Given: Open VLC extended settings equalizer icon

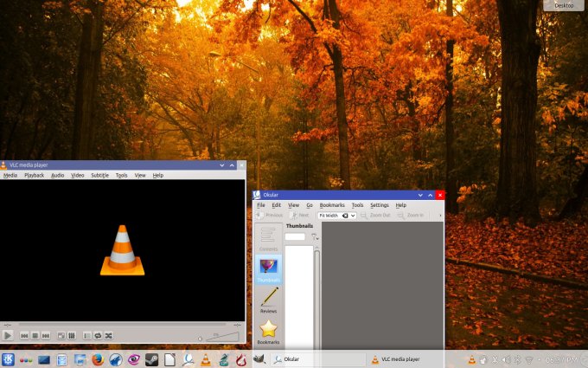Looking at the screenshot, I should pyautogui.click(x=72, y=335).
